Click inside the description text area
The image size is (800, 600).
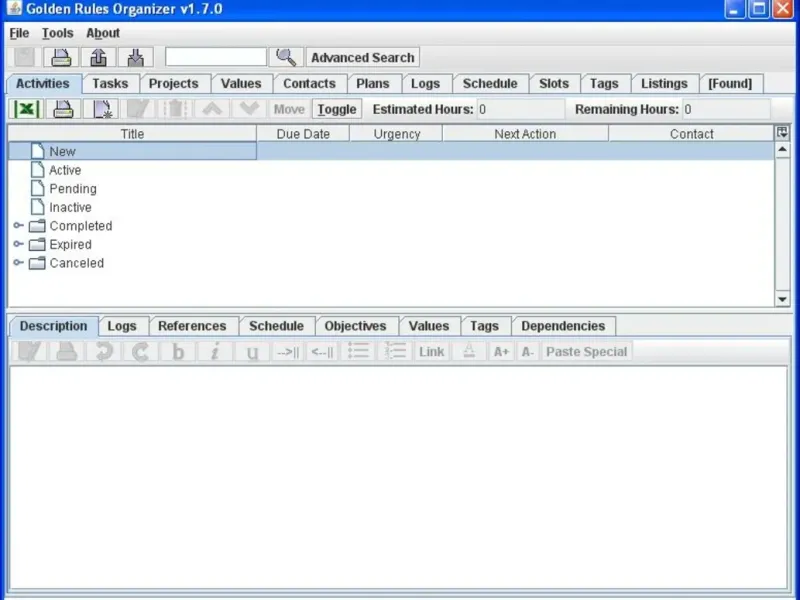pyautogui.click(x=398, y=477)
